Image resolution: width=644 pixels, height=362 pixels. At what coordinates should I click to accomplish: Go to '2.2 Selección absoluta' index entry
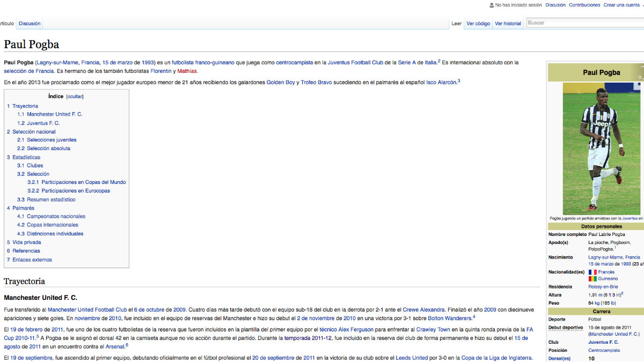43,149
